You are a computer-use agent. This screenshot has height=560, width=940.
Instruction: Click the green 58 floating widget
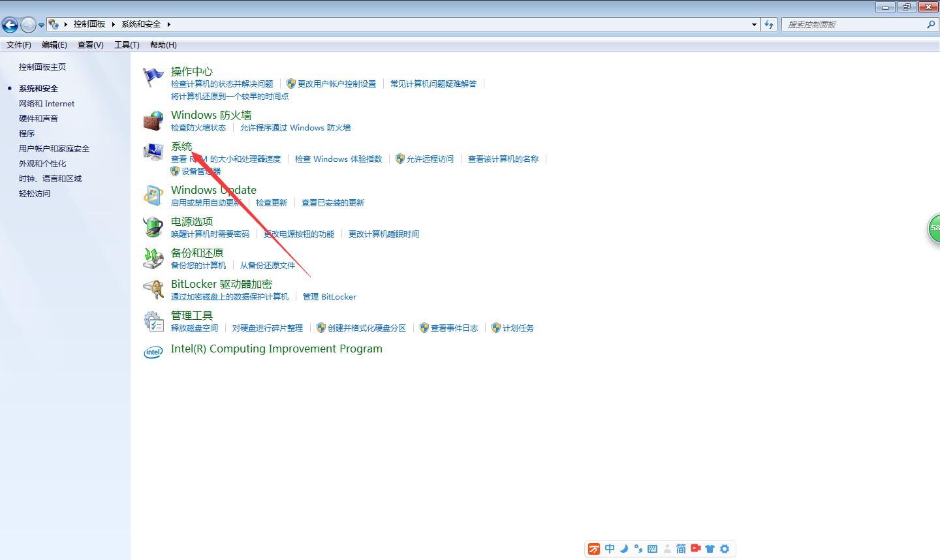[x=934, y=228]
